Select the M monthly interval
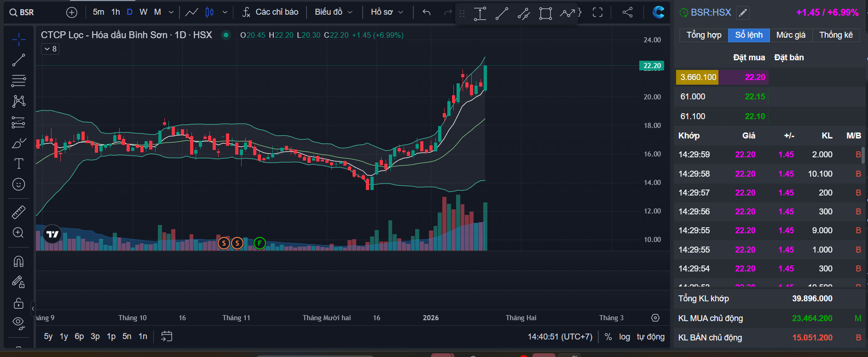 click(x=157, y=12)
